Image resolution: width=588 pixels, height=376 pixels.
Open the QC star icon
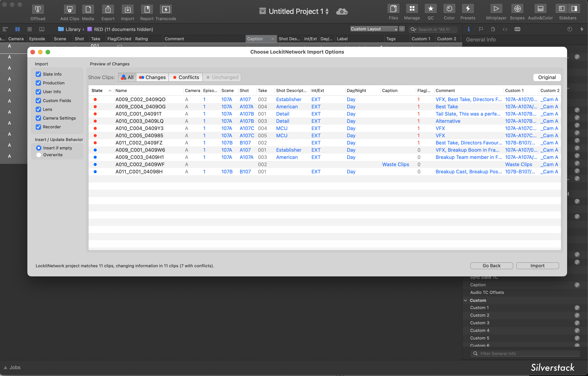[x=431, y=9]
